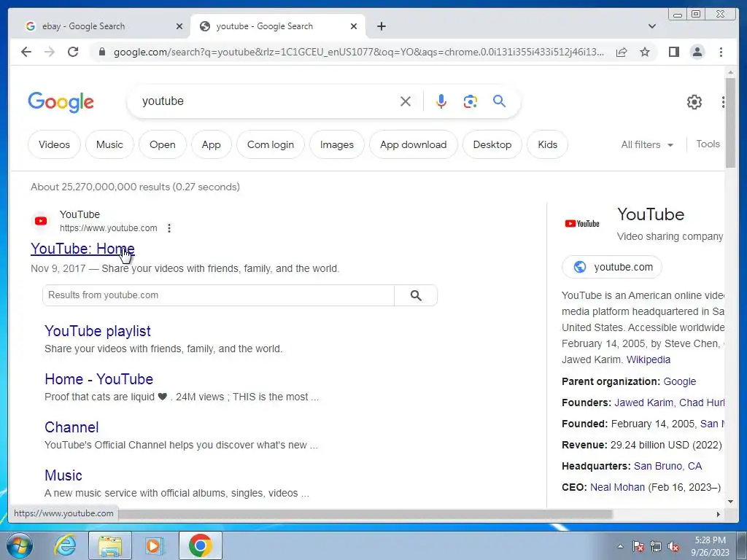Filter results by Videos
The height and width of the screenshot is (560, 747).
pyautogui.click(x=54, y=144)
